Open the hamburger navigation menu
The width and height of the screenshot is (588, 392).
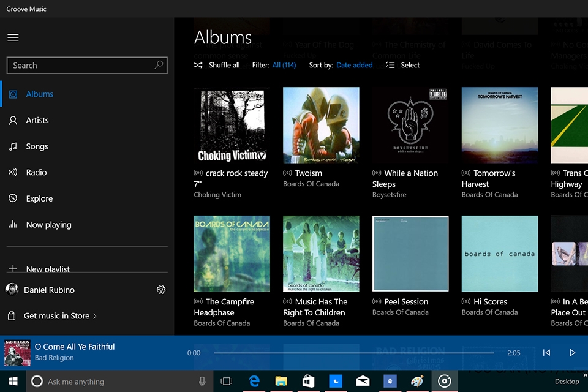13,37
